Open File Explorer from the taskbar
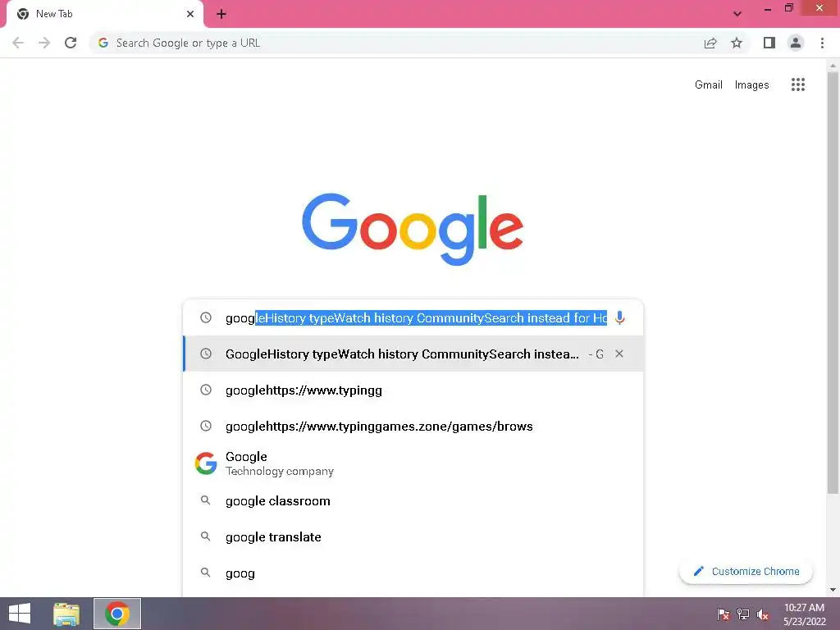This screenshot has height=630, width=840. pyautogui.click(x=66, y=614)
